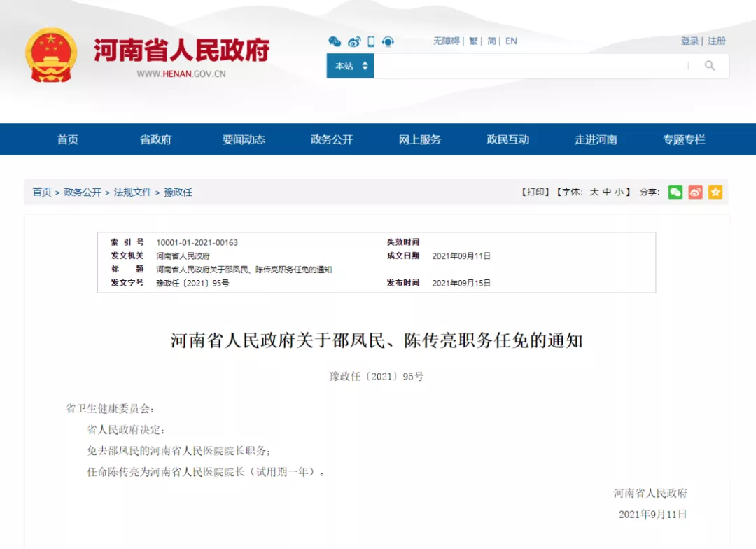Open the mobile version icon
The image size is (756, 549).
pyautogui.click(x=370, y=41)
